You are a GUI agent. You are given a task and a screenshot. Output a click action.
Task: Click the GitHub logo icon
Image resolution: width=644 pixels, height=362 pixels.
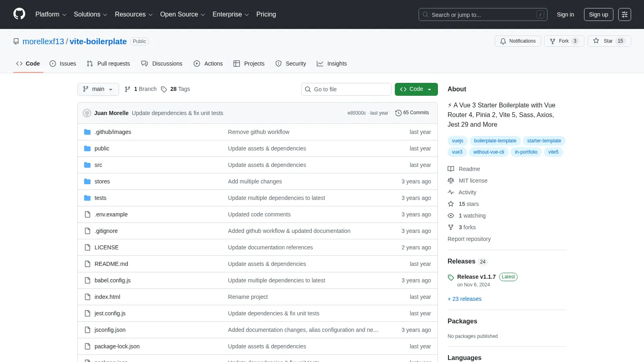point(19,14)
